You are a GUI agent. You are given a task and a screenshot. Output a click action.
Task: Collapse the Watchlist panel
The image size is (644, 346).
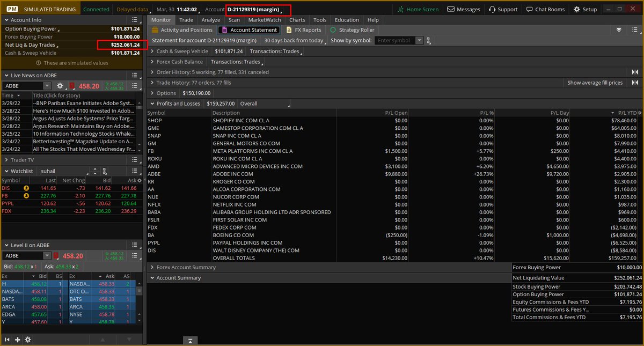coord(6,171)
